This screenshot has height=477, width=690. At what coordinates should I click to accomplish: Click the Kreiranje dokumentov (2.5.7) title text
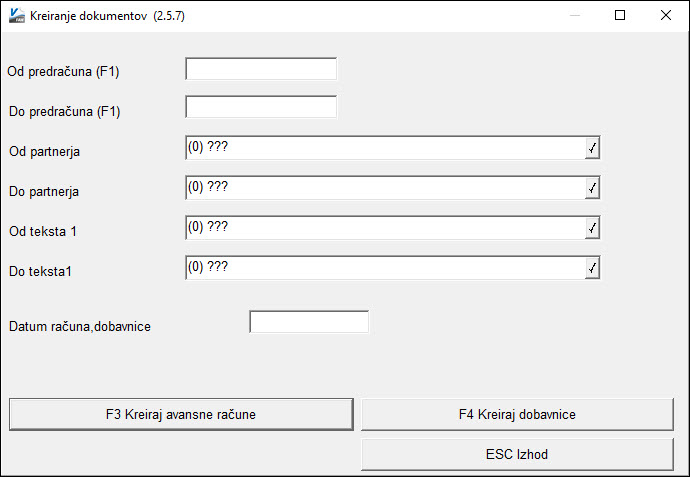[107, 16]
